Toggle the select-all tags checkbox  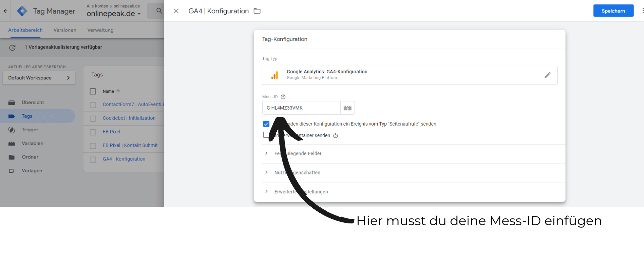[x=93, y=91]
